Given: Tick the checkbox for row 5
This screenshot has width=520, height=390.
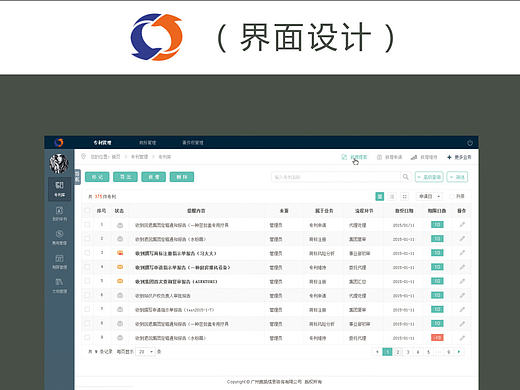Looking at the screenshot, I should (87, 281).
